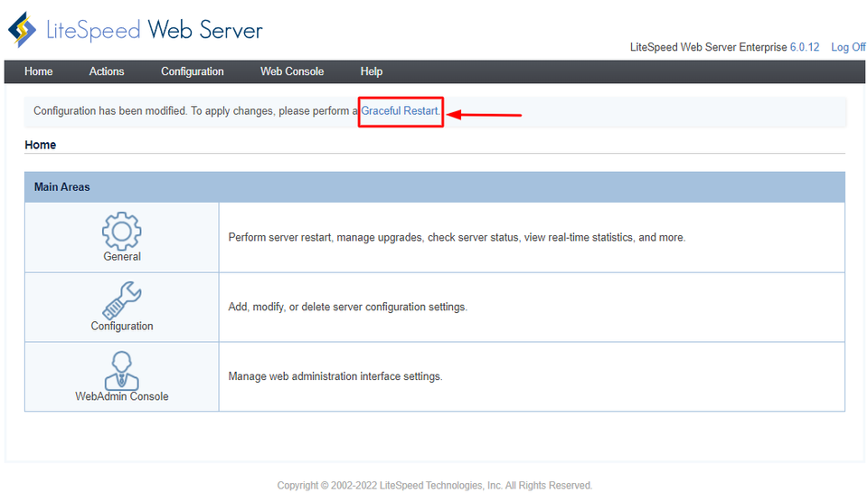Click the General text label under the gear
Screen dimensions: 868x503
[122, 257]
